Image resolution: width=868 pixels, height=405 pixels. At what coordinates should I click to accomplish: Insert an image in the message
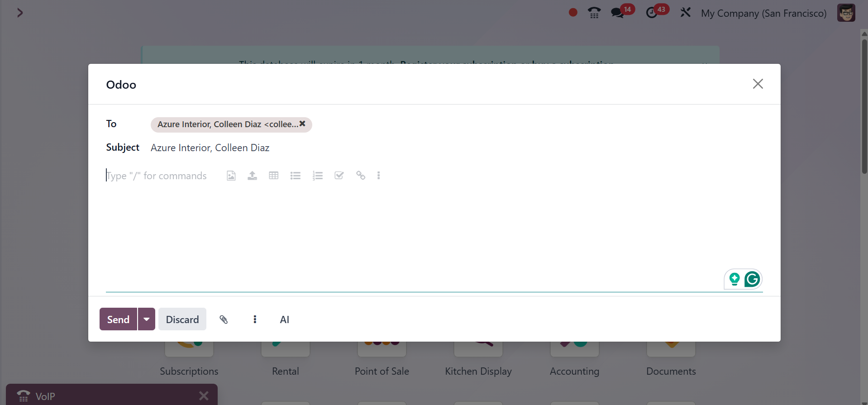coord(231,176)
